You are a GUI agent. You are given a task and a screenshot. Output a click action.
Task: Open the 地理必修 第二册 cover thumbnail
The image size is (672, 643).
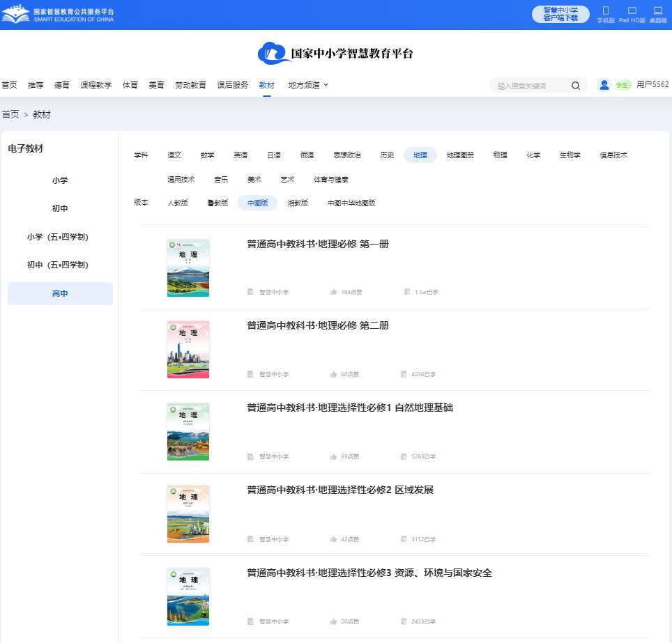point(188,350)
